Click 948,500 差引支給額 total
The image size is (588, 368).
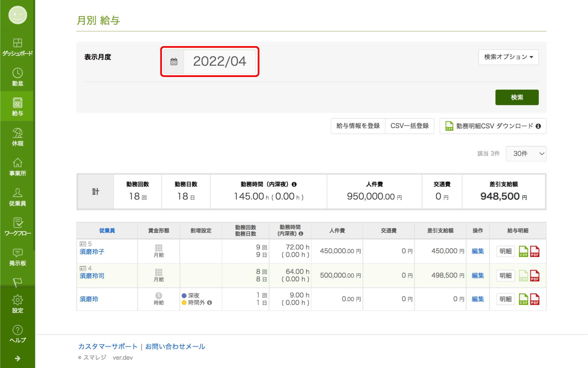[x=503, y=196]
